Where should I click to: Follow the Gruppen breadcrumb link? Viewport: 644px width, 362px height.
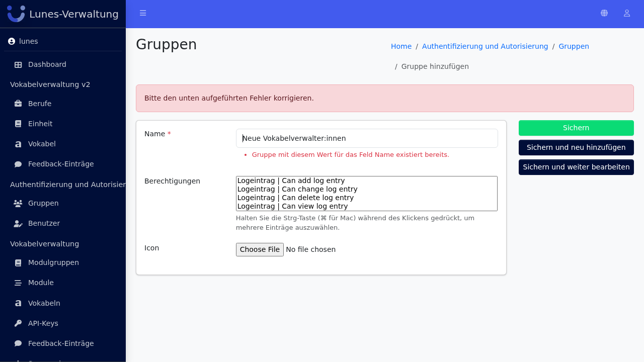click(574, 46)
